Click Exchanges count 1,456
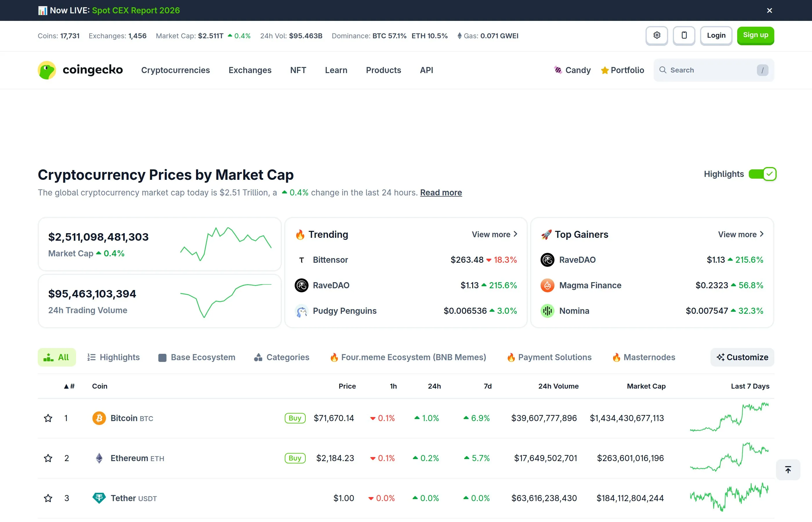The height and width of the screenshot is (522, 812). pos(137,36)
